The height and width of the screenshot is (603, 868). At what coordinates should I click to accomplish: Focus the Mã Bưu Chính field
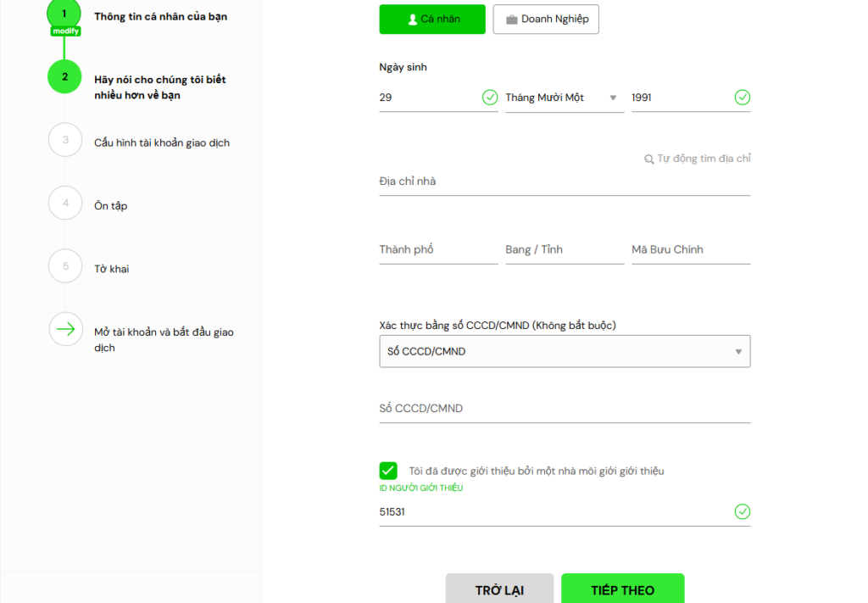point(690,250)
